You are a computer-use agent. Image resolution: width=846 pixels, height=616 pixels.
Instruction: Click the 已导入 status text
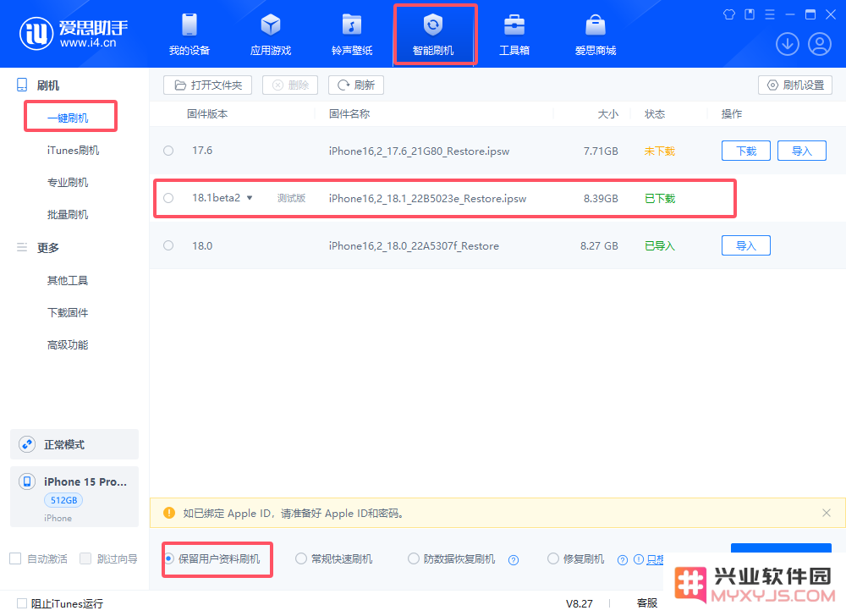(659, 246)
